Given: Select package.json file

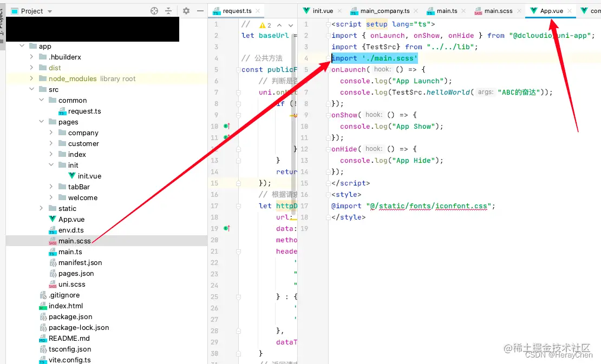Looking at the screenshot, I should click(70, 316).
